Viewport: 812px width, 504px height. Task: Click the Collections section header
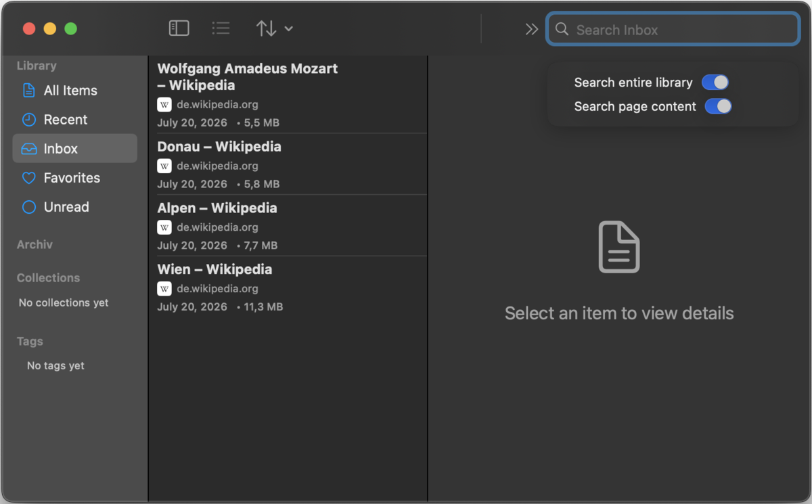pos(48,278)
